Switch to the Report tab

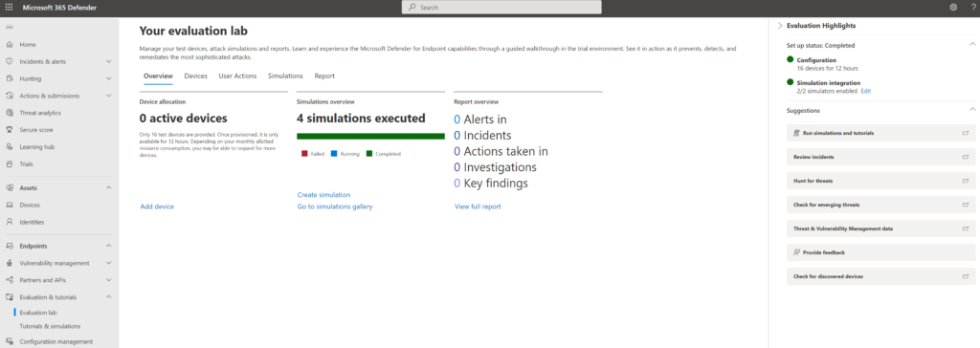324,76
